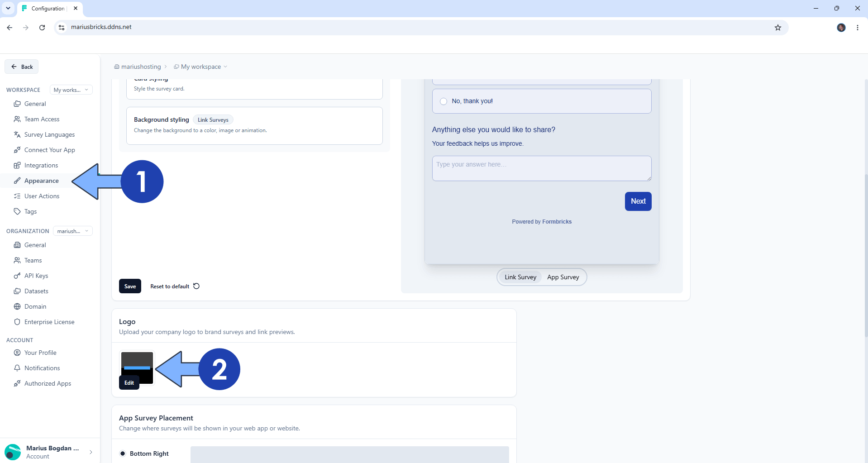Viewport: 868px width, 463px height.
Task: Click the 'App Survey Placement' heading
Action: pyautogui.click(x=156, y=418)
